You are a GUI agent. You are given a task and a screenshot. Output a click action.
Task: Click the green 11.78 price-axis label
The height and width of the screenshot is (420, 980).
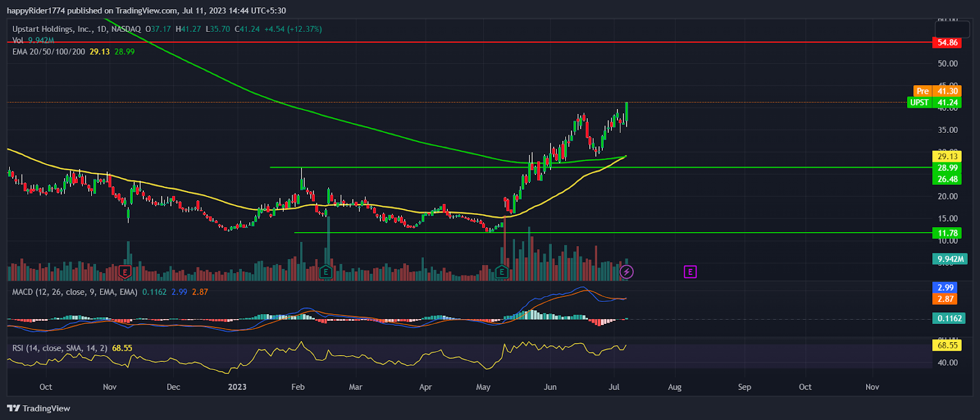tap(947, 233)
